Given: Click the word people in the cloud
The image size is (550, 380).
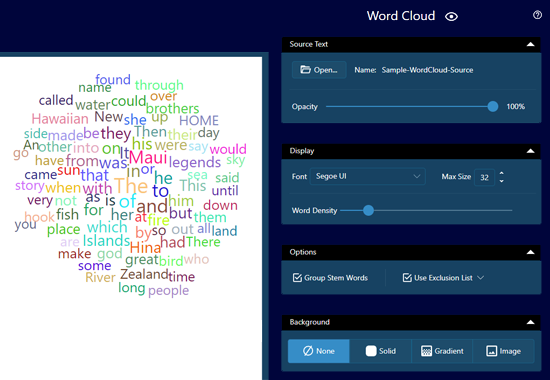Looking at the screenshot, I should 168,291.
